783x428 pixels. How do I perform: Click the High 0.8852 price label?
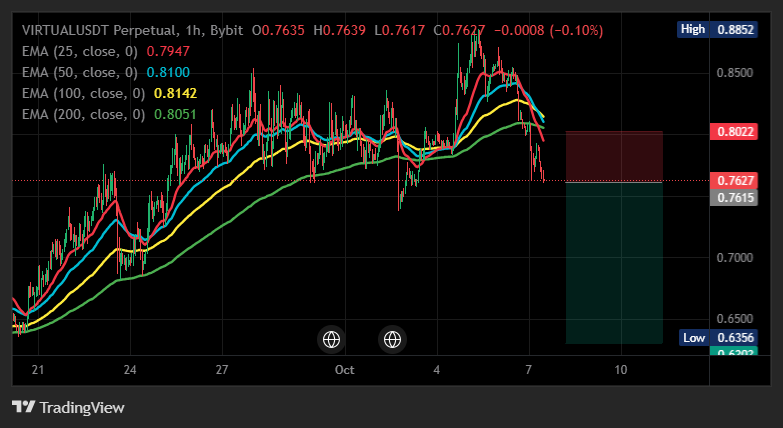coord(717,29)
